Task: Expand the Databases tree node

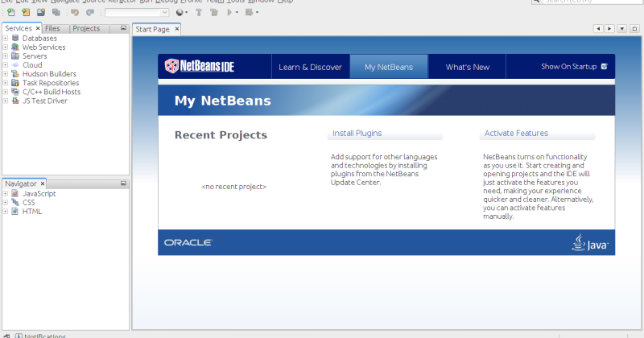Action: [x=6, y=38]
